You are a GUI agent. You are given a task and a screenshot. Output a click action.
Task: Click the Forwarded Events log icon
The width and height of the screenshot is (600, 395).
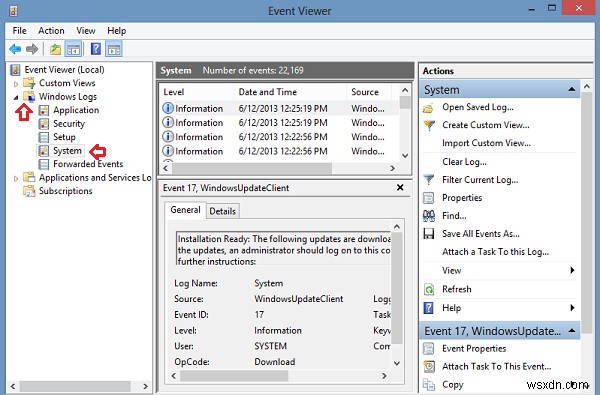44,164
